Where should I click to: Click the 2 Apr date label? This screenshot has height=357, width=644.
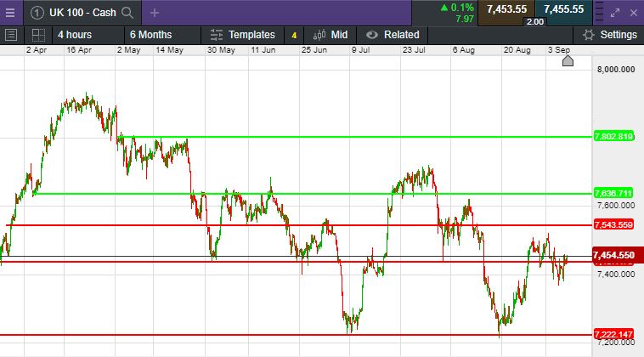tap(37, 50)
